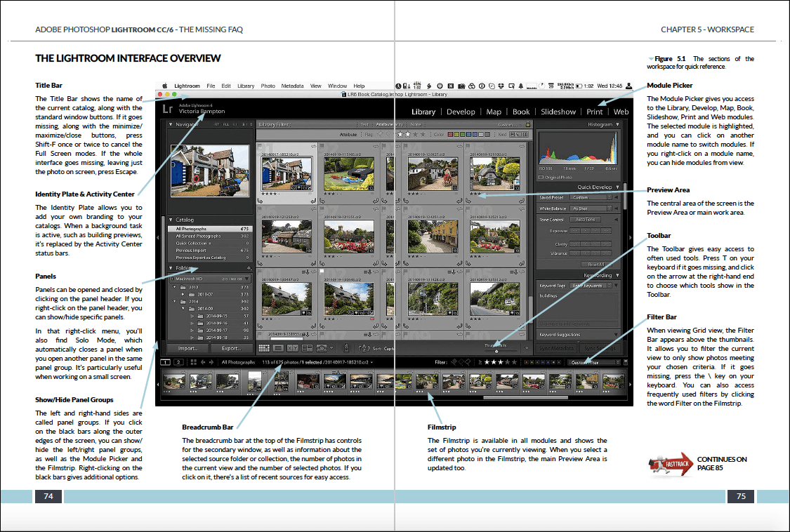Collapse the Catalog panel
The width and height of the screenshot is (790, 532).
click(171, 220)
